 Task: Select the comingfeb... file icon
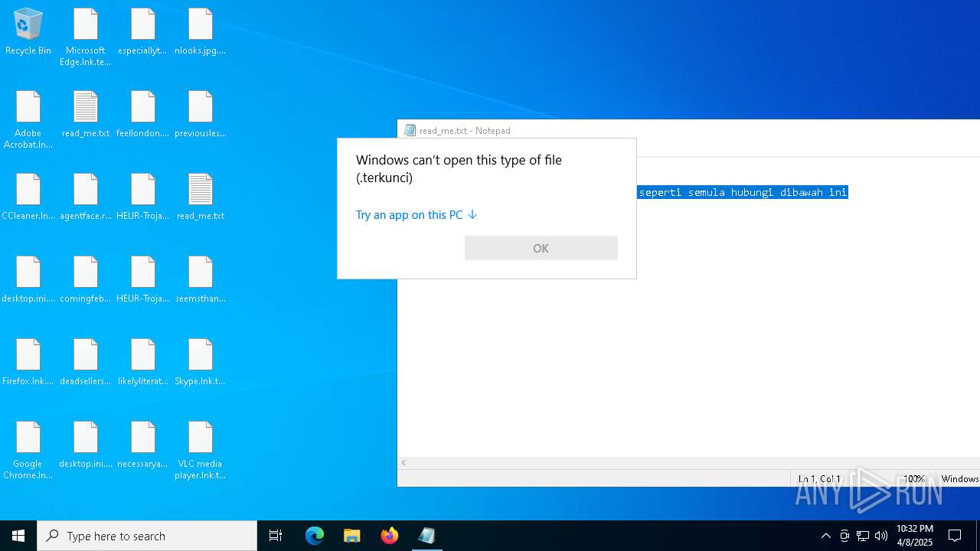[86, 280]
